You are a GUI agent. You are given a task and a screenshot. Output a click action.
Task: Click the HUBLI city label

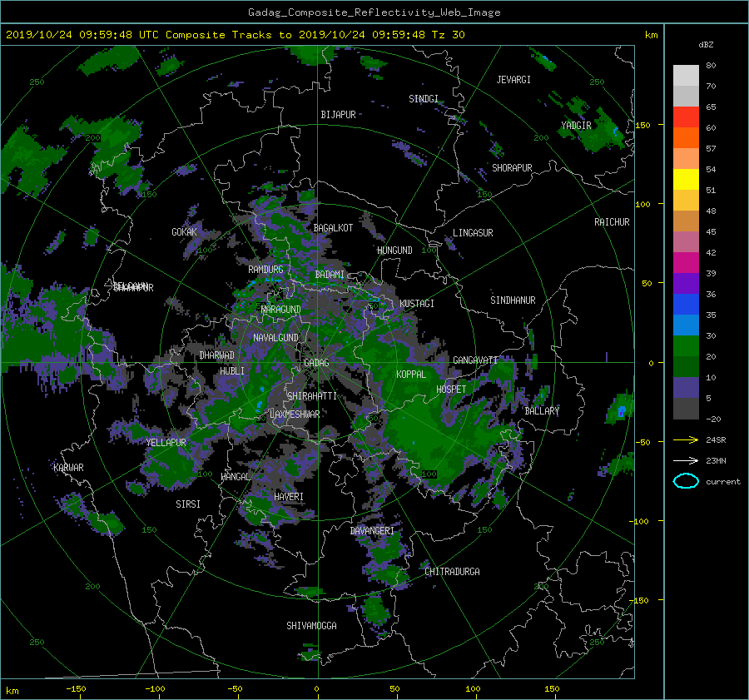click(x=232, y=371)
